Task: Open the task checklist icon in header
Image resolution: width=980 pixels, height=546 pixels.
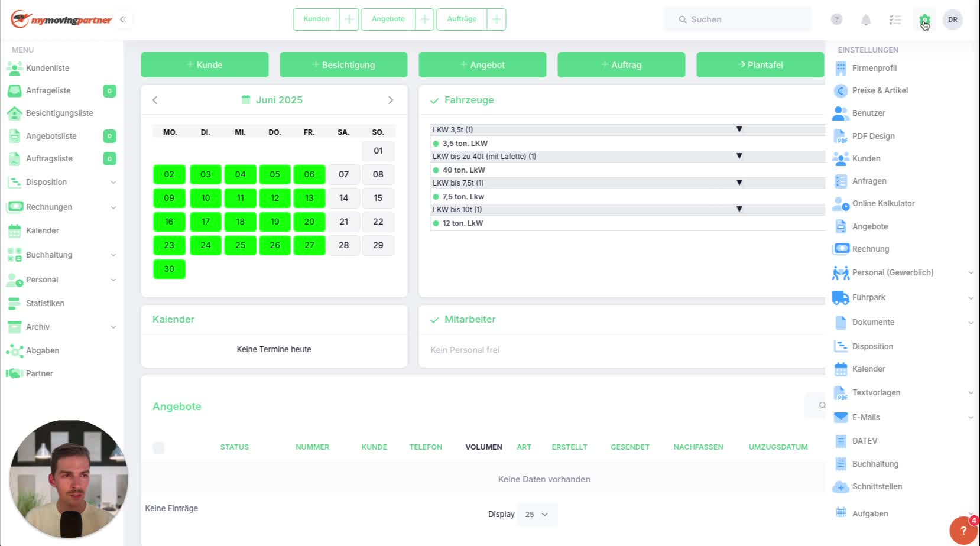Action: click(x=895, y=19)
